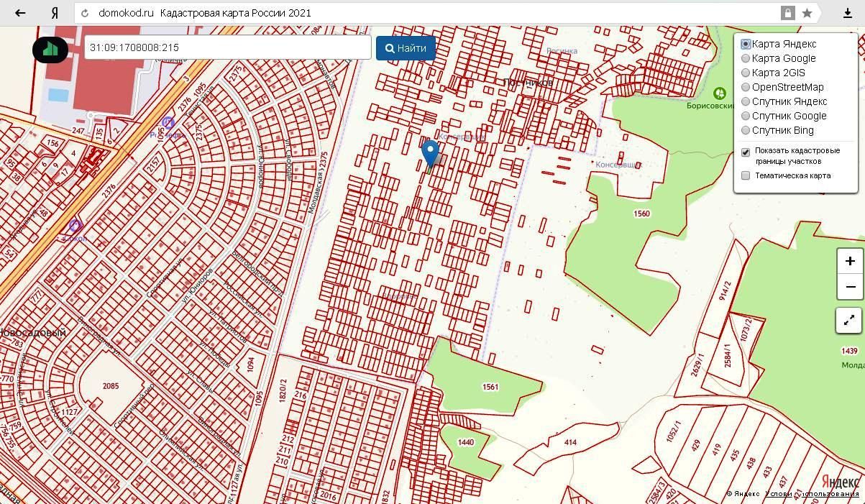Click the green Борисовский park icon
Viewport: 865px width, 504px height.
point(719,93)
